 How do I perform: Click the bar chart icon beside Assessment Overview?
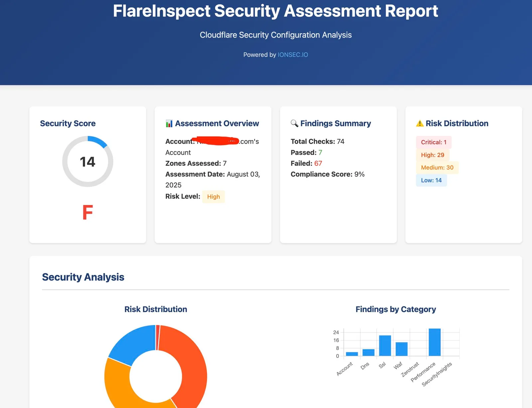click(169, 123)
